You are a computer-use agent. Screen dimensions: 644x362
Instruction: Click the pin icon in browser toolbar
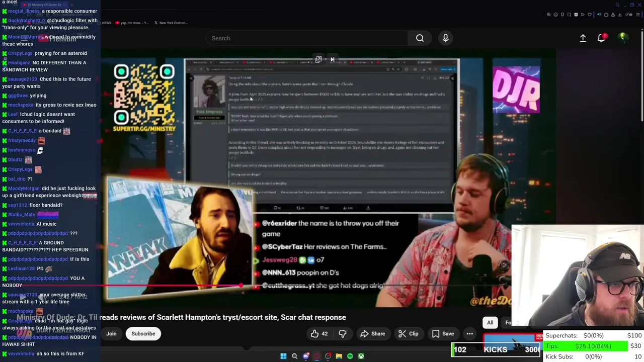[562, 15]
